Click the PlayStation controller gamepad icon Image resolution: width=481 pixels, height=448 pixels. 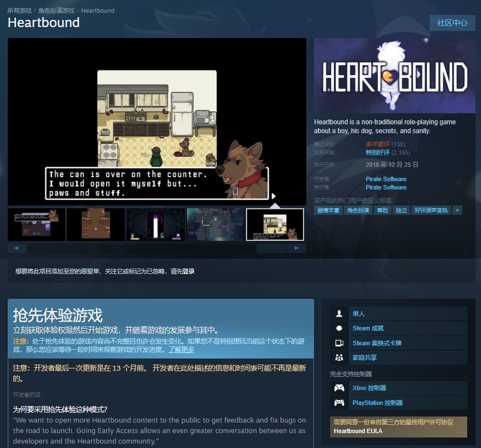click(x=339, y=403)
